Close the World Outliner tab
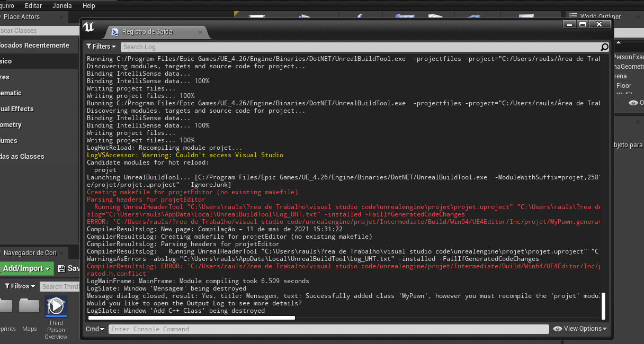Screen dimensions: 644x344 pos(639,17)
